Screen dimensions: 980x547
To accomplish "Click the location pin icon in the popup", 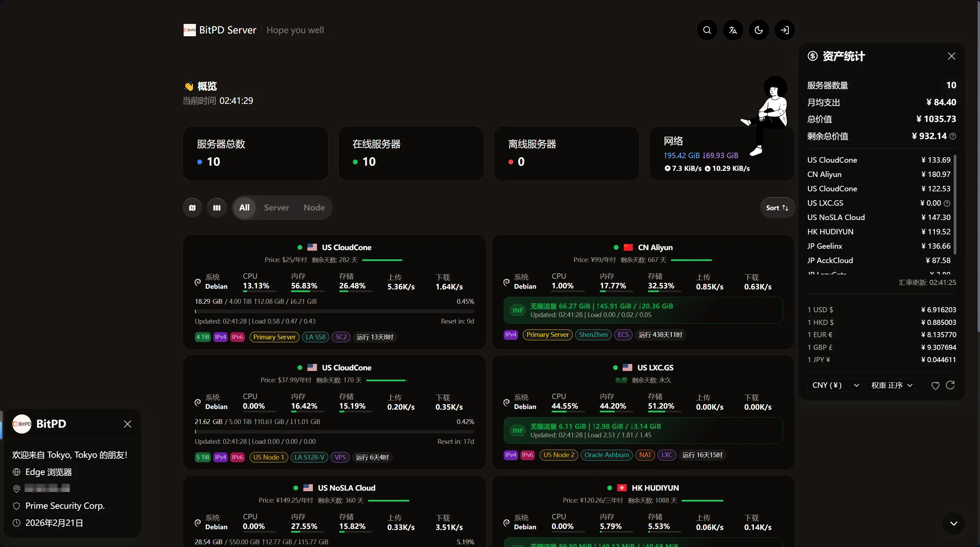I will pyautogui.click(x=16, y=489).
